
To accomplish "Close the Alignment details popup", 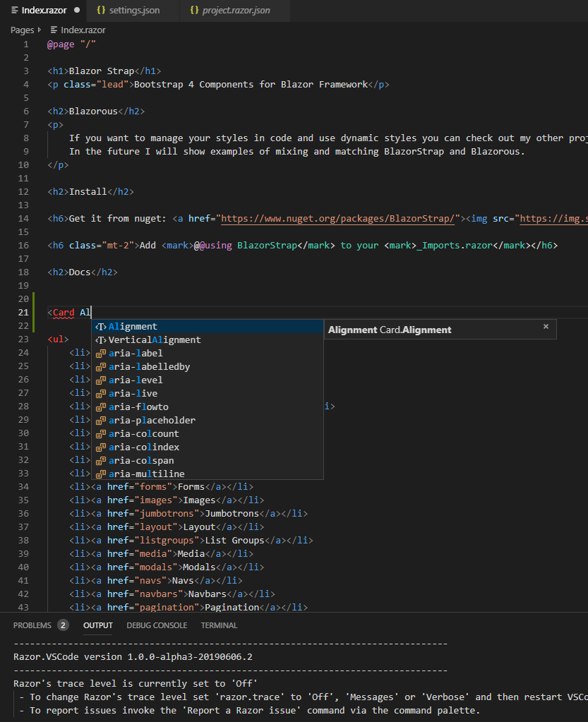I will click(x=546, y=327).
